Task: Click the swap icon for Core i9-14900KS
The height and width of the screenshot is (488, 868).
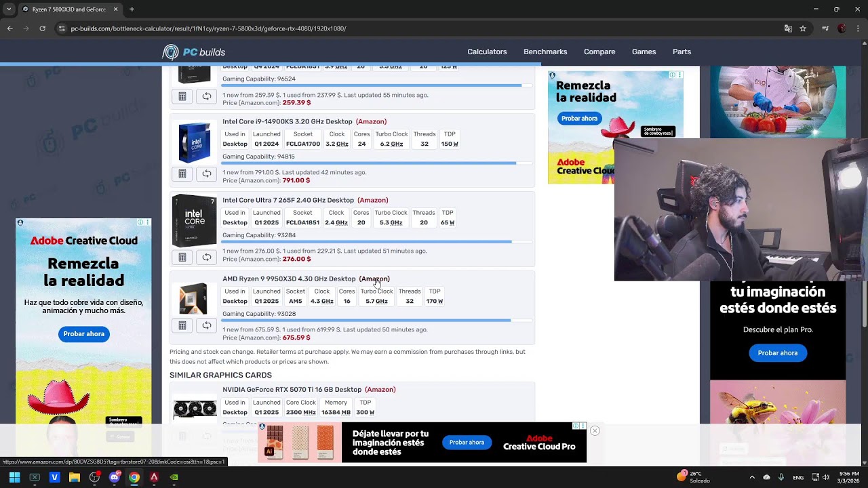Action: tap(207, 174)
